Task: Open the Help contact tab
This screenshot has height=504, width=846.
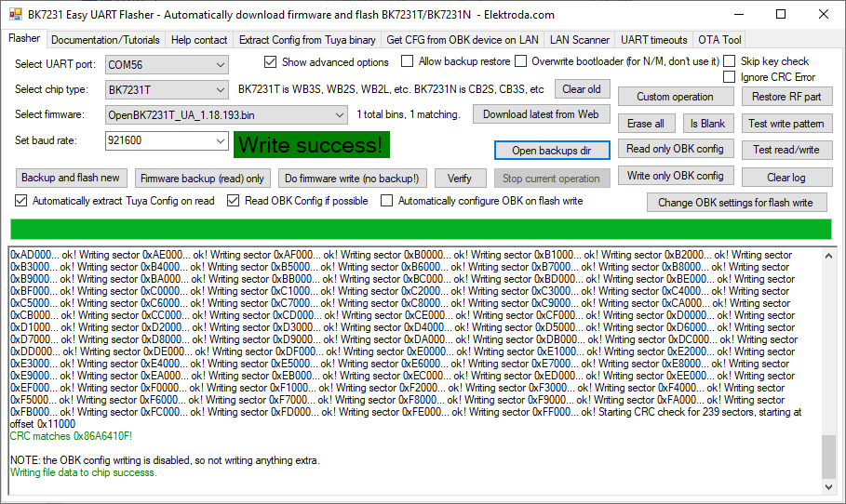Action: (199, 40)
